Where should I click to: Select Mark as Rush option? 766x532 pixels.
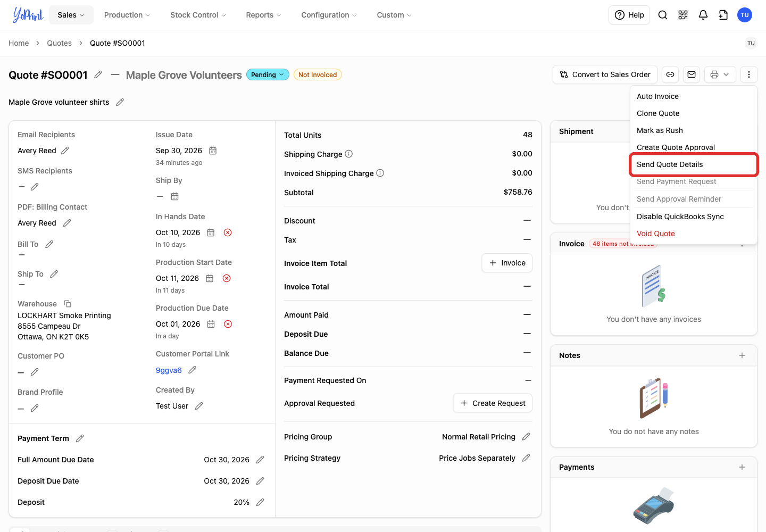click(694, 130)
